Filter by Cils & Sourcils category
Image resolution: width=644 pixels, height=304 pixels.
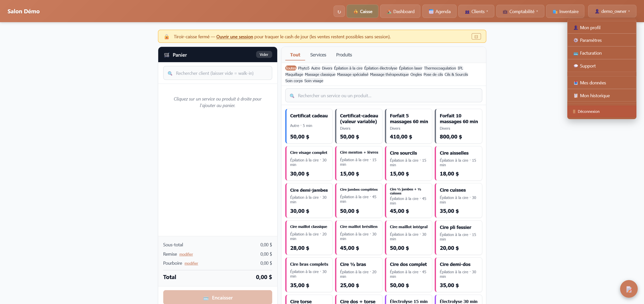[456, 75]
